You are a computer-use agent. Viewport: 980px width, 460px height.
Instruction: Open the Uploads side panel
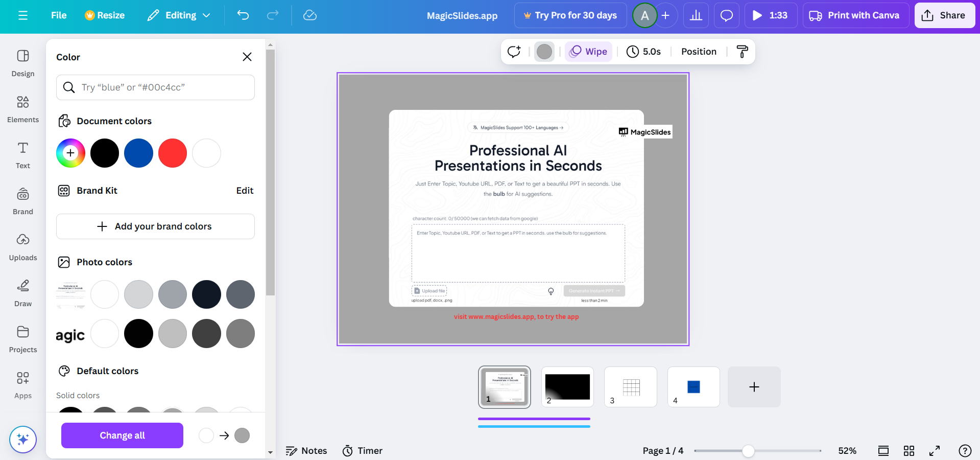pos(23,247)
